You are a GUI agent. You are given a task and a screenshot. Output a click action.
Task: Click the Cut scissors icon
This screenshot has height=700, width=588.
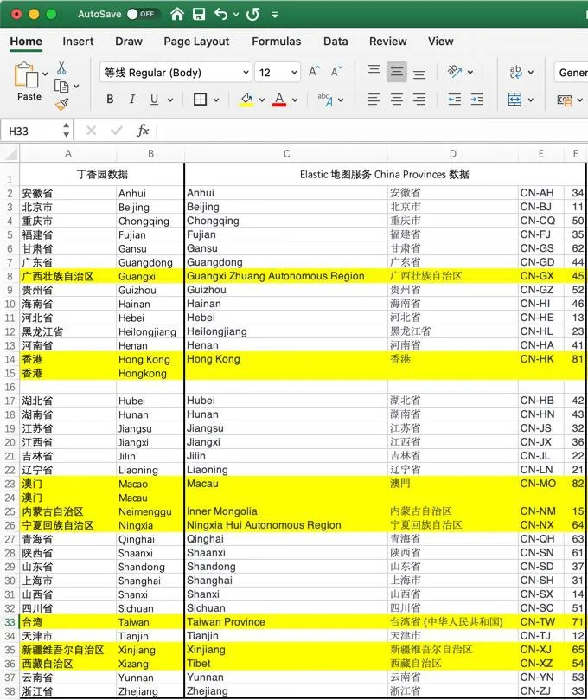62,67
